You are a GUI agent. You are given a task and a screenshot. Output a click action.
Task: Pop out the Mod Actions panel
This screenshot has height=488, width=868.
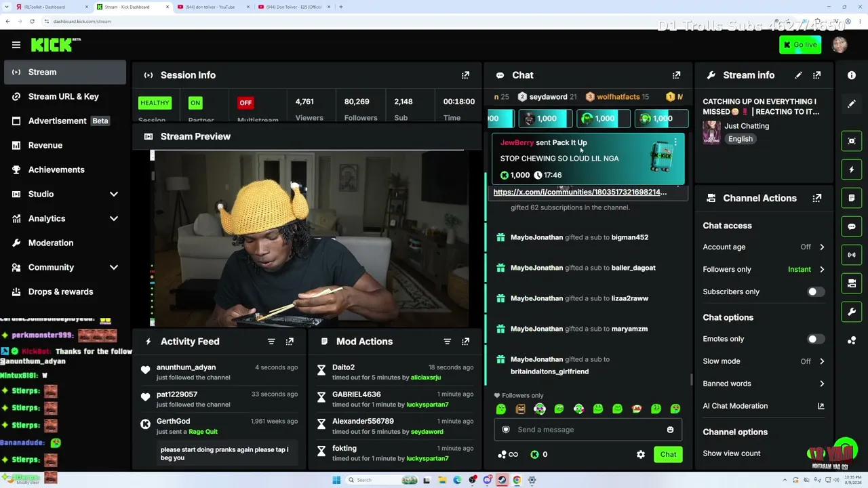465,342
